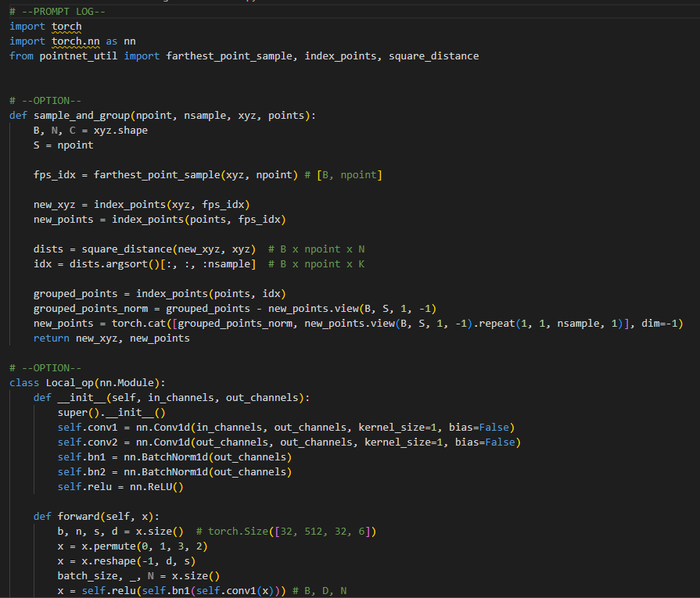
Task: Click the 'self.conv1' assignment line
Action: pyautogui.click(x=285, y=428)
